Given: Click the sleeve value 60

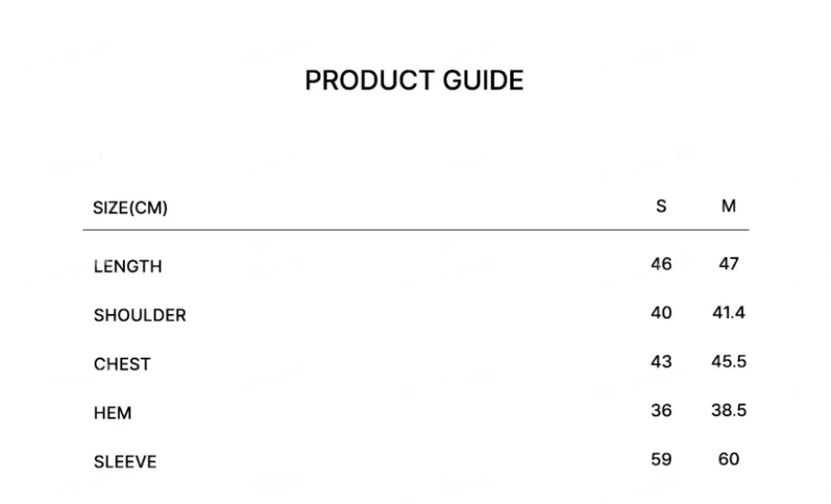Looking at the screenshot, I should [729, 459].
